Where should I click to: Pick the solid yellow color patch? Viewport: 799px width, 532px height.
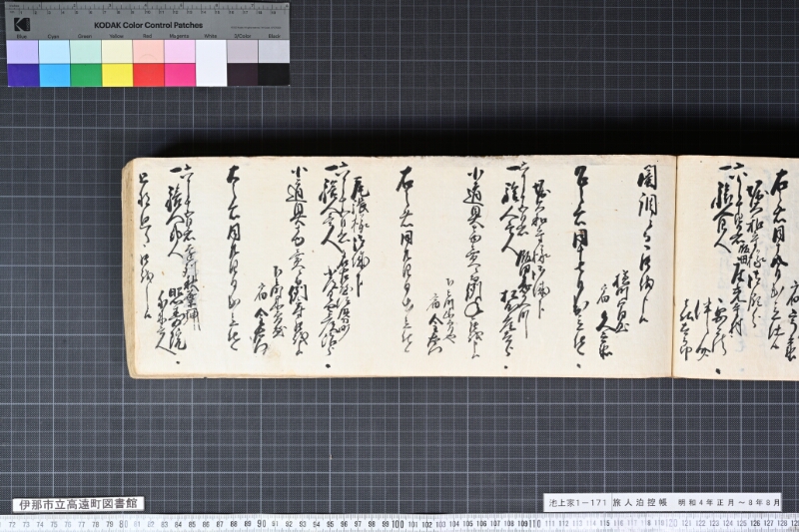[117, 75]
